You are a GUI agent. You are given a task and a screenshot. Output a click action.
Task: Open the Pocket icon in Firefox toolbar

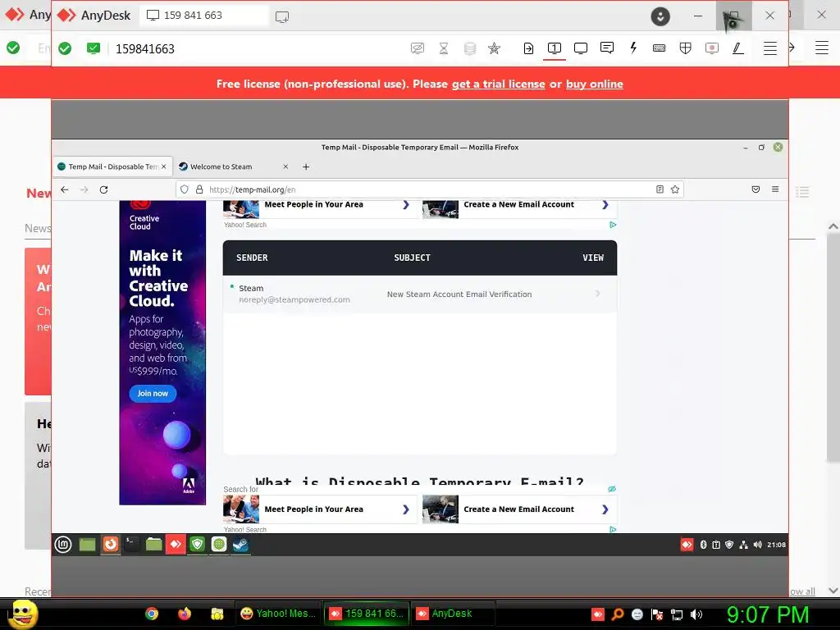(756, 189)
